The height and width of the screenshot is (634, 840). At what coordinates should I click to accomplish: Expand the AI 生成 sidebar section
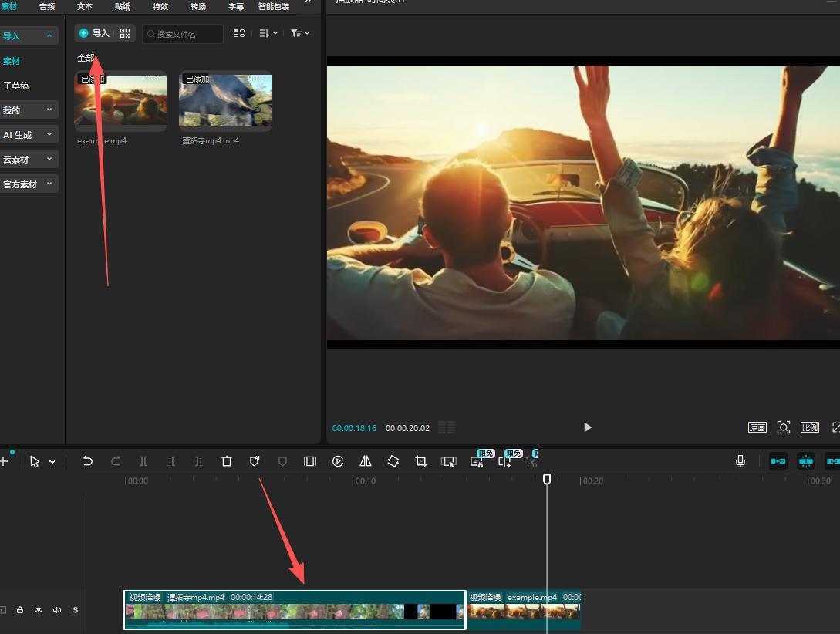tap(29, 135)
